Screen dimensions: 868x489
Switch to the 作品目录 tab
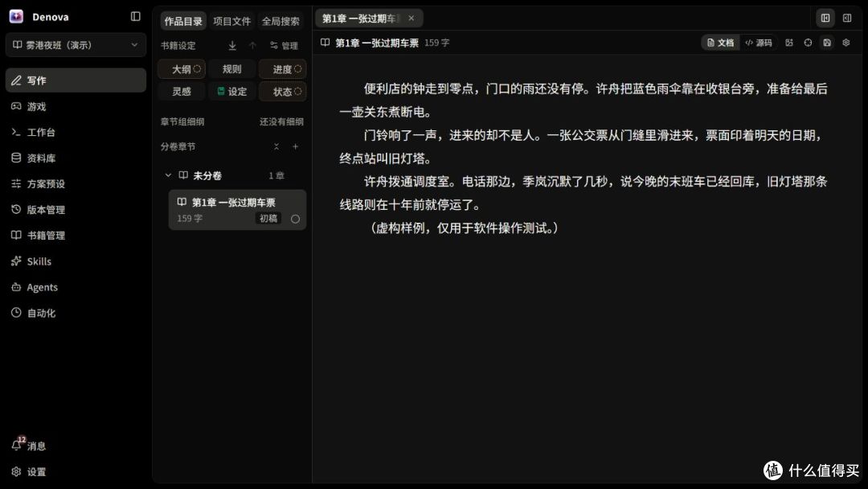[183, 21]
